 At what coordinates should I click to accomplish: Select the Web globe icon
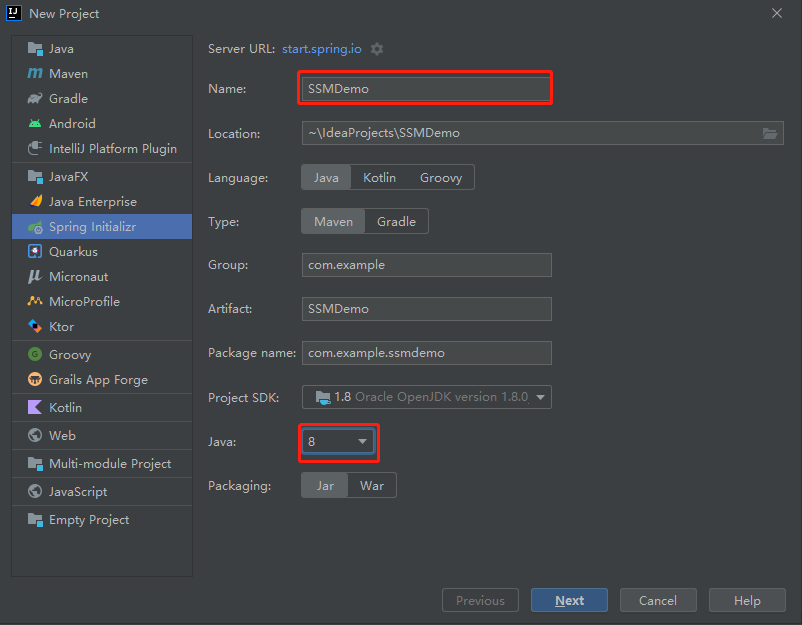coord(35,435)
